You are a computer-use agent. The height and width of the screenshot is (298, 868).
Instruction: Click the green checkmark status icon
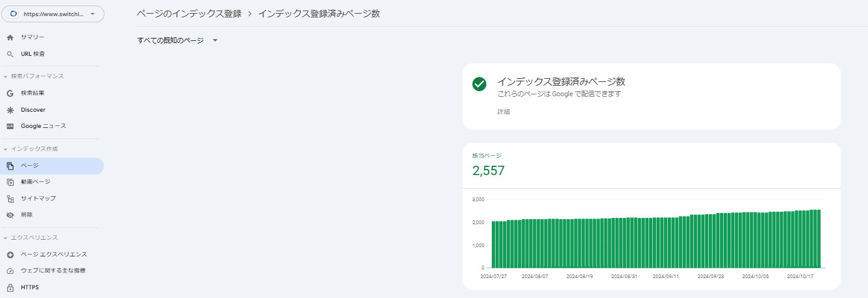[479, 84]
